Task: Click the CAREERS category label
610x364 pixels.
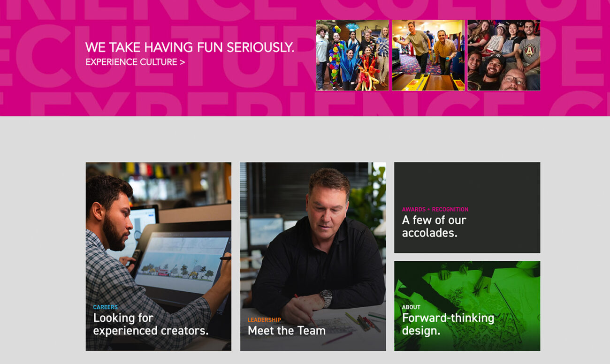Action: click(106, 307)
